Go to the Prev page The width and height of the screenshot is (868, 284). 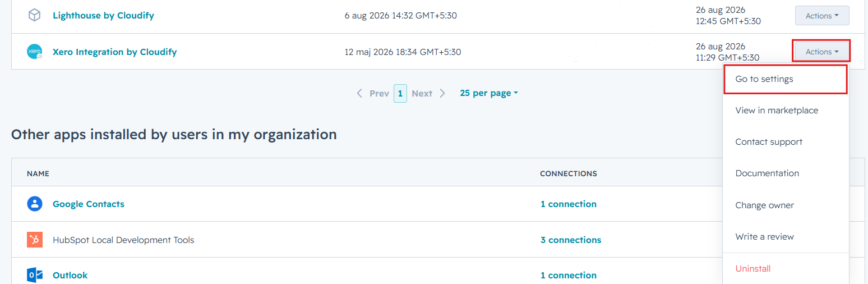tap(379, 93)
